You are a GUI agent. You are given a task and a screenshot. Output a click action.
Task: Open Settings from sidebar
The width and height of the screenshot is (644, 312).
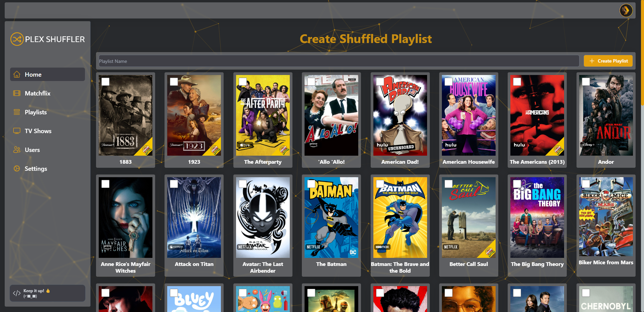(x=47, y=168)
